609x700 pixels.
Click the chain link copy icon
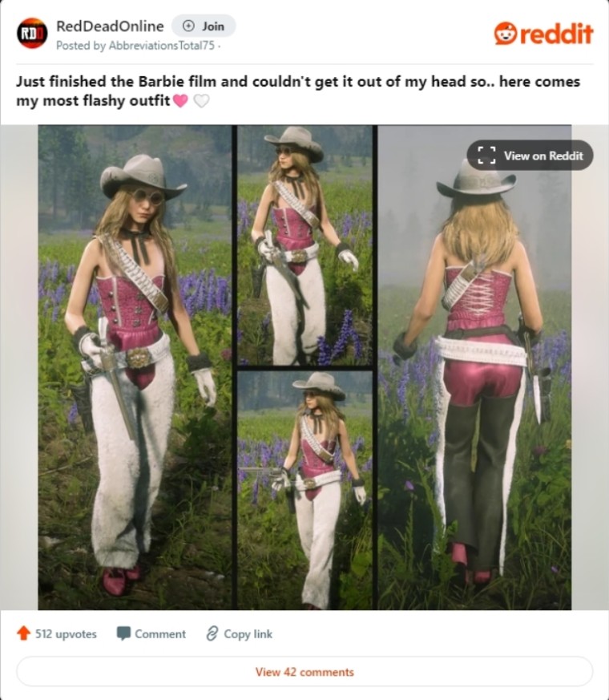coord(212,633)
